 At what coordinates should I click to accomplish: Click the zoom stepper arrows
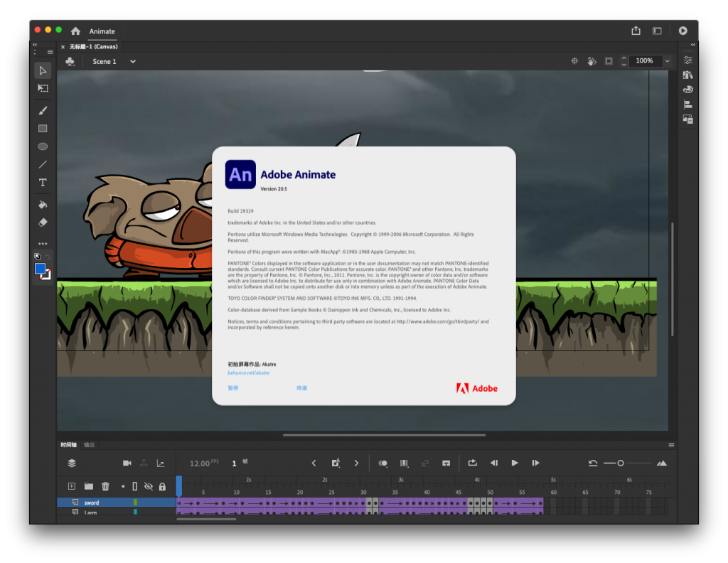click(624, 61)
